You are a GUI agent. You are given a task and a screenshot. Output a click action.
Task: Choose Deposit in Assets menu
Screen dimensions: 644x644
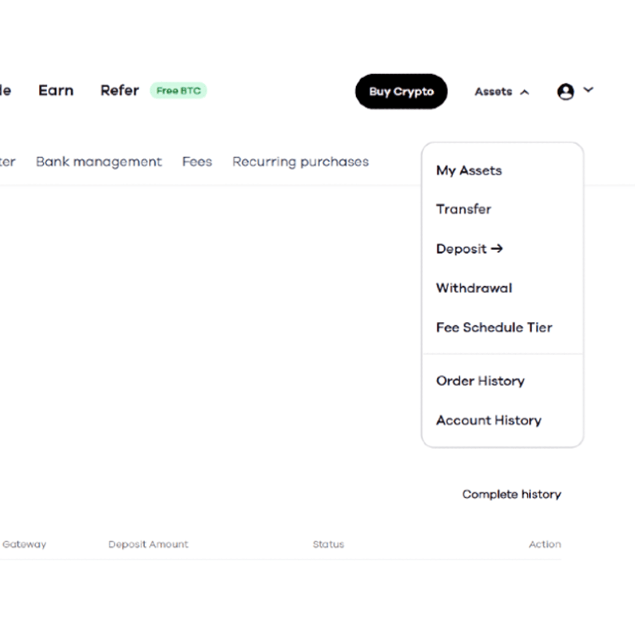tap(469, 249)
